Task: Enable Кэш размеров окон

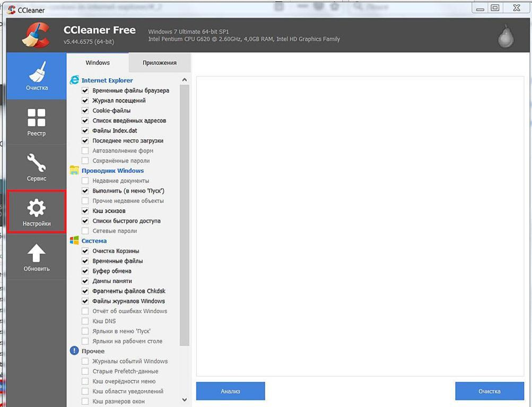Action: (85, 401)
